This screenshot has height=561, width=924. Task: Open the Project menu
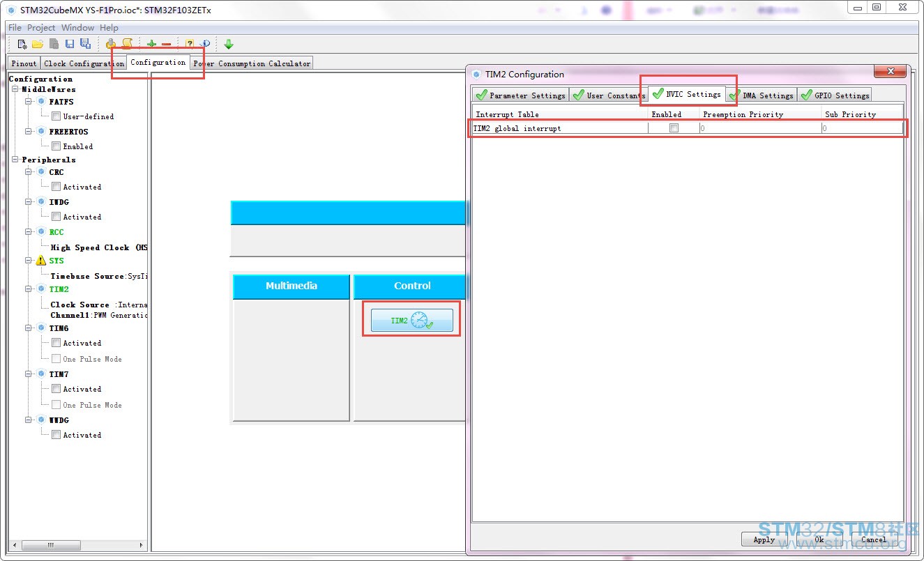[41, 28]
